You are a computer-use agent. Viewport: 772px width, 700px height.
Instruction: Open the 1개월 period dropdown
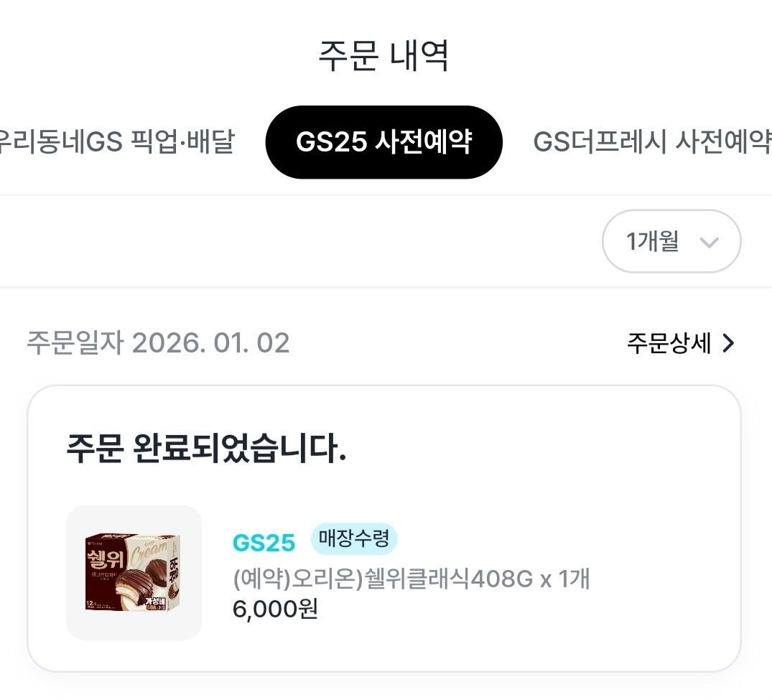(x=671, y=241)
